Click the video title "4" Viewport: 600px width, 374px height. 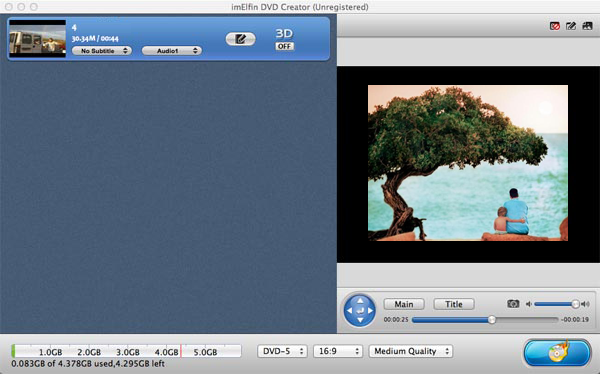pos(74,27)
